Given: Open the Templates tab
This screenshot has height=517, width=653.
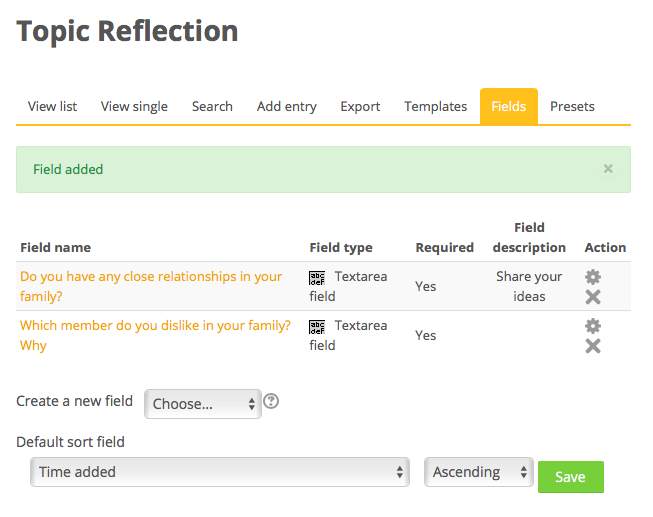Looking at the screenshot, I should [x=436, y=107].
